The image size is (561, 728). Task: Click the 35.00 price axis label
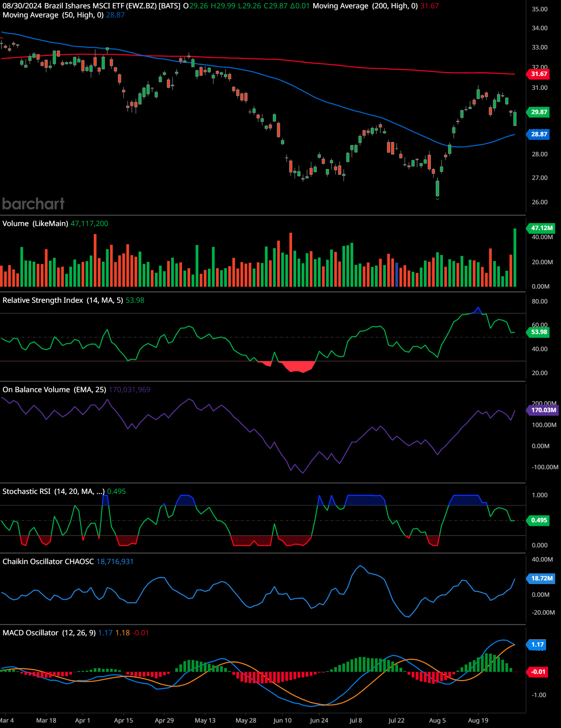540,9
